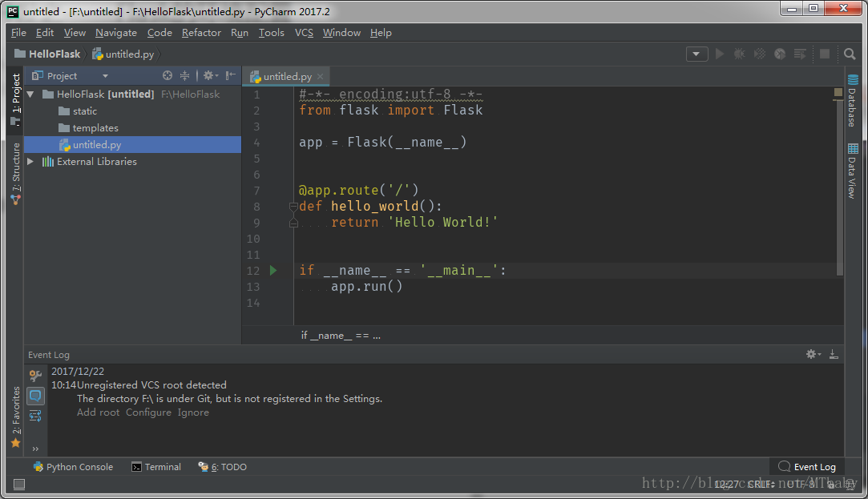
Task: Open the Data View side panel
Action: pos(853,171)
